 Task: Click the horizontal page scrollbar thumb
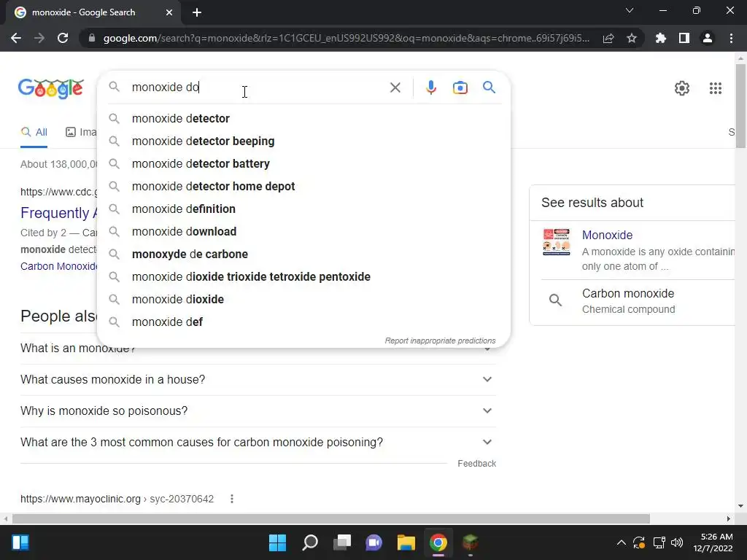click(330, 518)
